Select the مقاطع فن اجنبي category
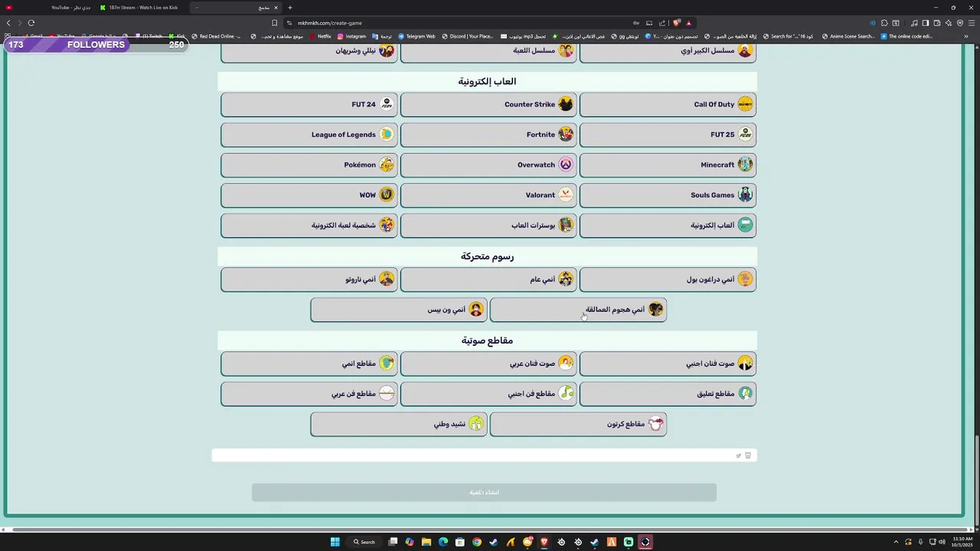 [x=488, y=394]
